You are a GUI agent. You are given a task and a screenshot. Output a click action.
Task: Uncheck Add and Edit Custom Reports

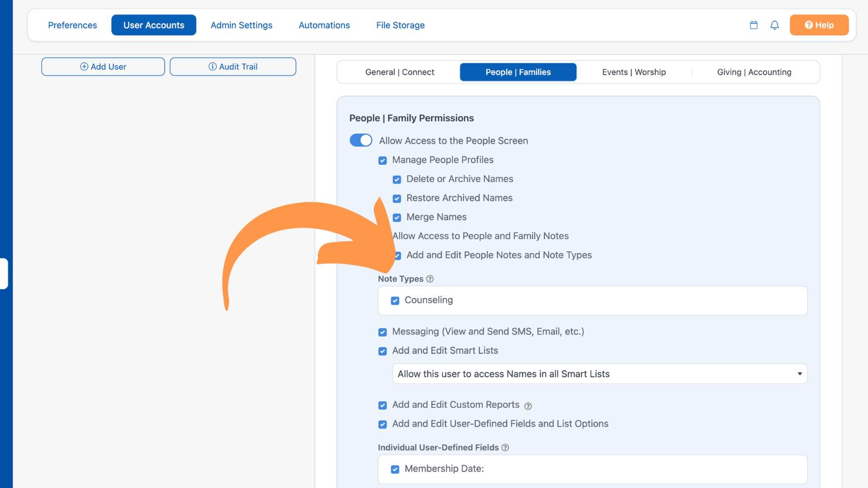pos(382,405)
